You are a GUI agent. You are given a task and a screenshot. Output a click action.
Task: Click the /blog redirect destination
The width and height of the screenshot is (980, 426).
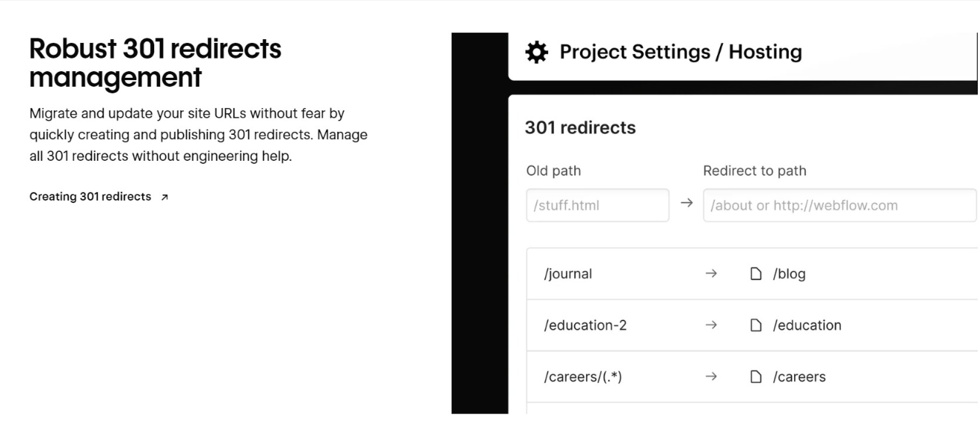tap(790, 274)
